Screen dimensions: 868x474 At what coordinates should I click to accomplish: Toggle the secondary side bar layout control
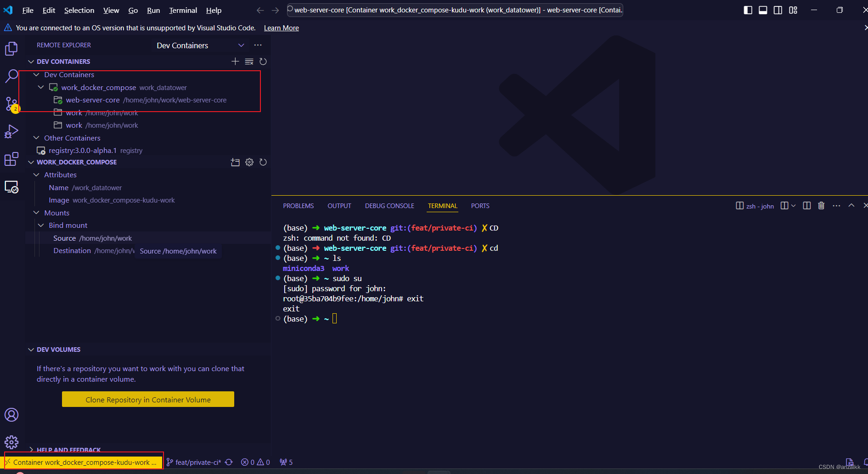click(x=778, y=10)
